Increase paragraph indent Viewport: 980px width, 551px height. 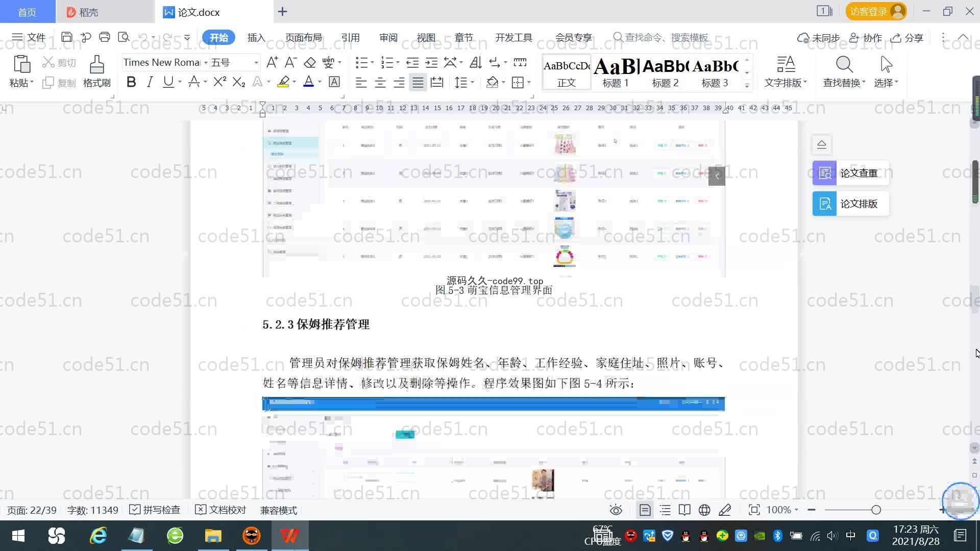pos(431,62)
